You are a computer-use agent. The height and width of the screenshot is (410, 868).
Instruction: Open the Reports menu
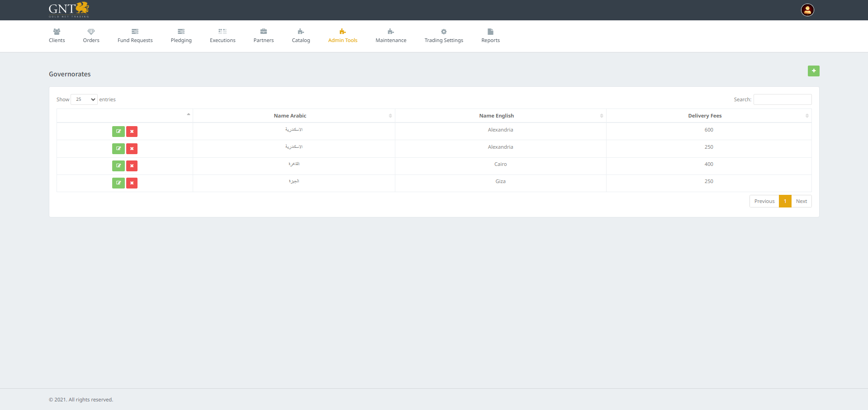pos(490,36)
